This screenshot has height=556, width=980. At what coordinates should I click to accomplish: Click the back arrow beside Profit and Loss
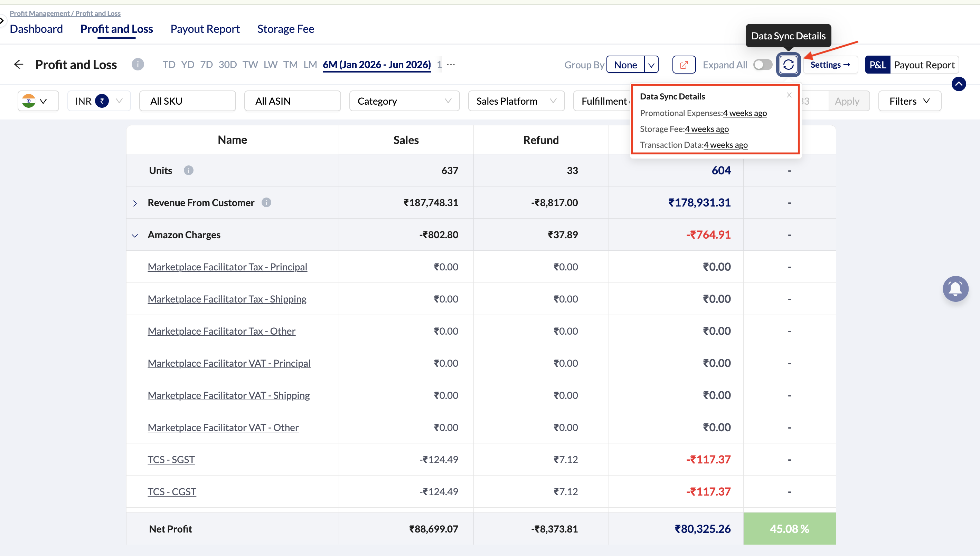pos(19,64)
